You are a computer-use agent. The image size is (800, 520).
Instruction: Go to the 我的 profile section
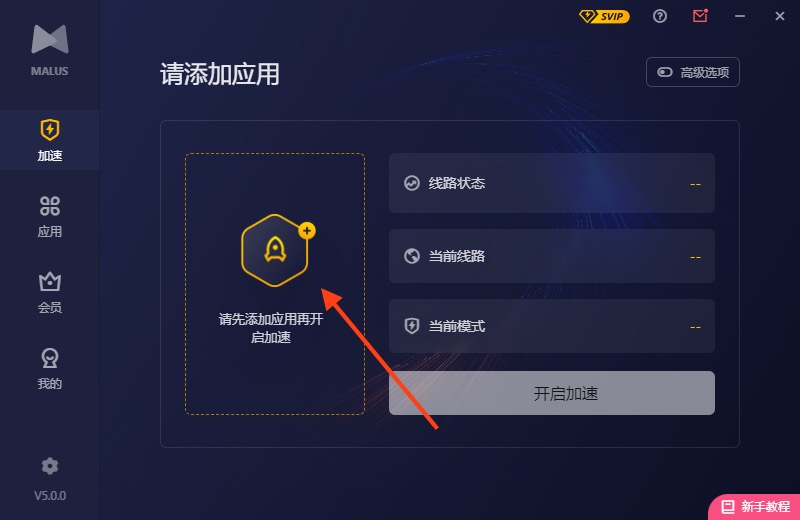click(49, 368)
